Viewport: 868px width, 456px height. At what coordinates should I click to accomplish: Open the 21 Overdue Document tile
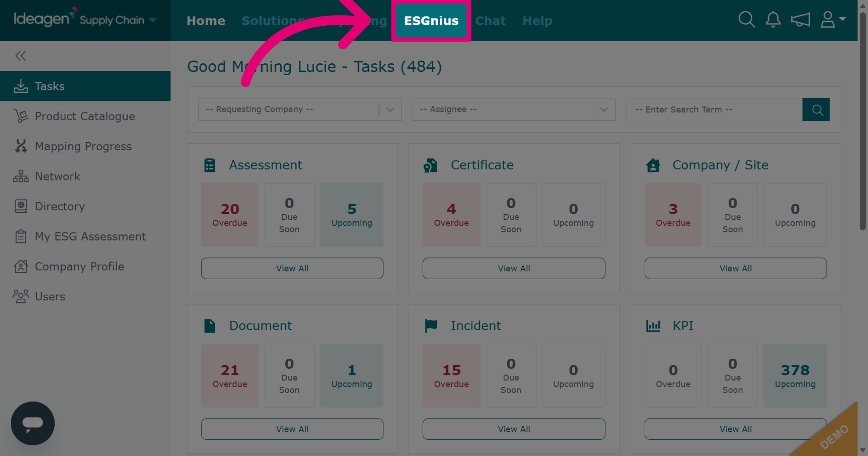click(230, 375)
